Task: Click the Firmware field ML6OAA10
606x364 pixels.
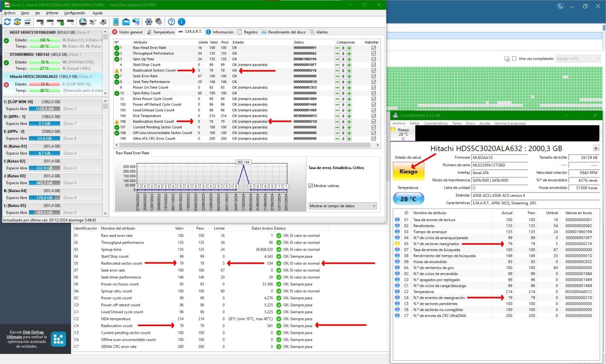Action: point(499,158)
